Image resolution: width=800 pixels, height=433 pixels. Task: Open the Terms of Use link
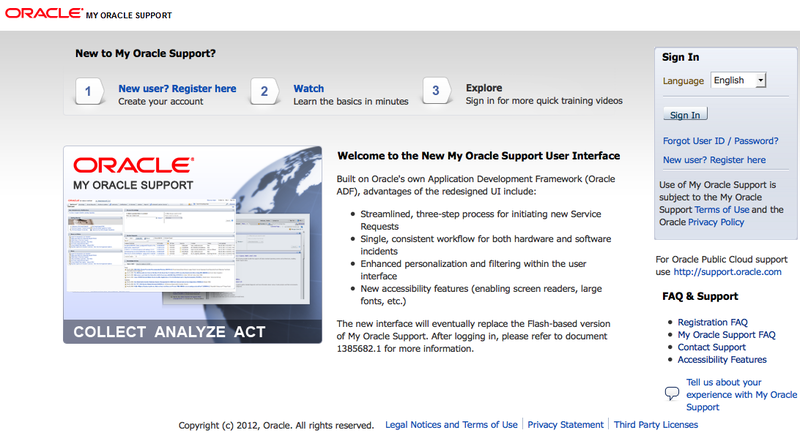tap(721, 210)
